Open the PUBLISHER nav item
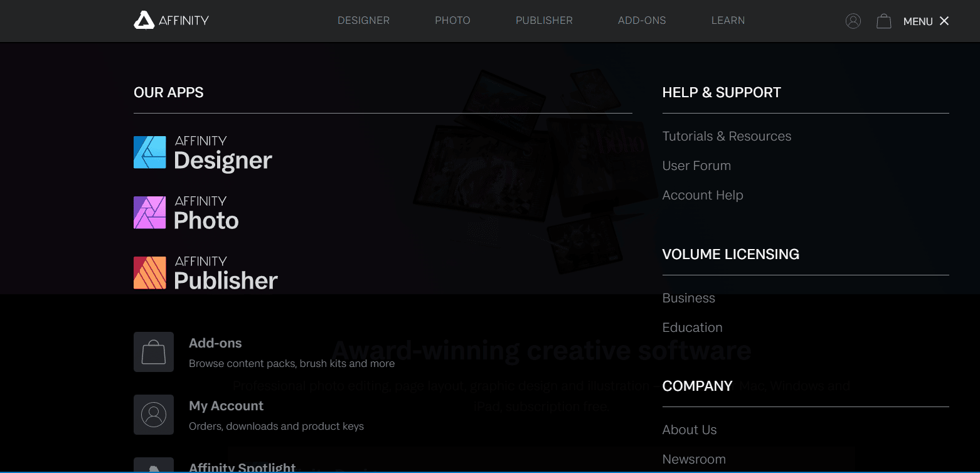The width and height of the screenshot is (980, 473). click(544, 21)
